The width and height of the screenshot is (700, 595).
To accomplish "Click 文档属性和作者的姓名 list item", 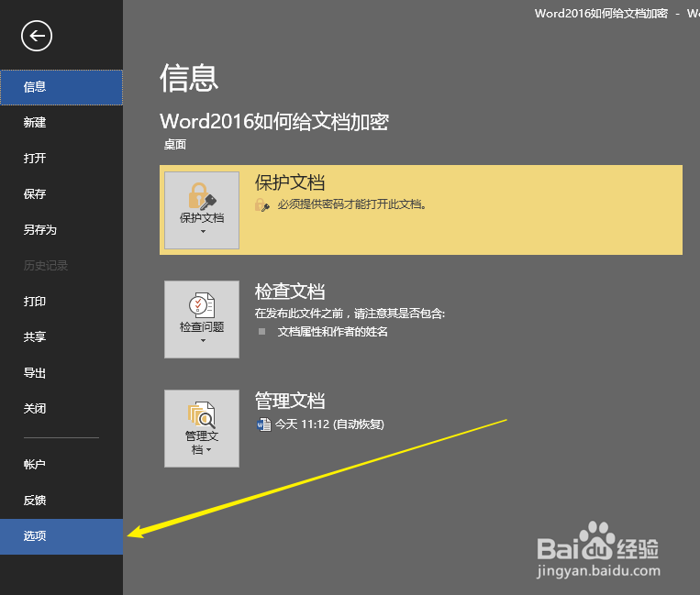I will [333, 332].
